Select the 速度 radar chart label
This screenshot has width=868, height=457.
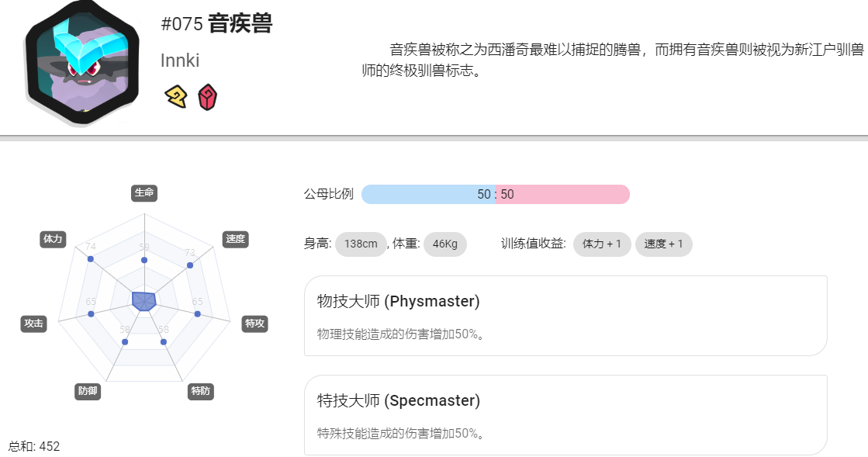[235, 239]
